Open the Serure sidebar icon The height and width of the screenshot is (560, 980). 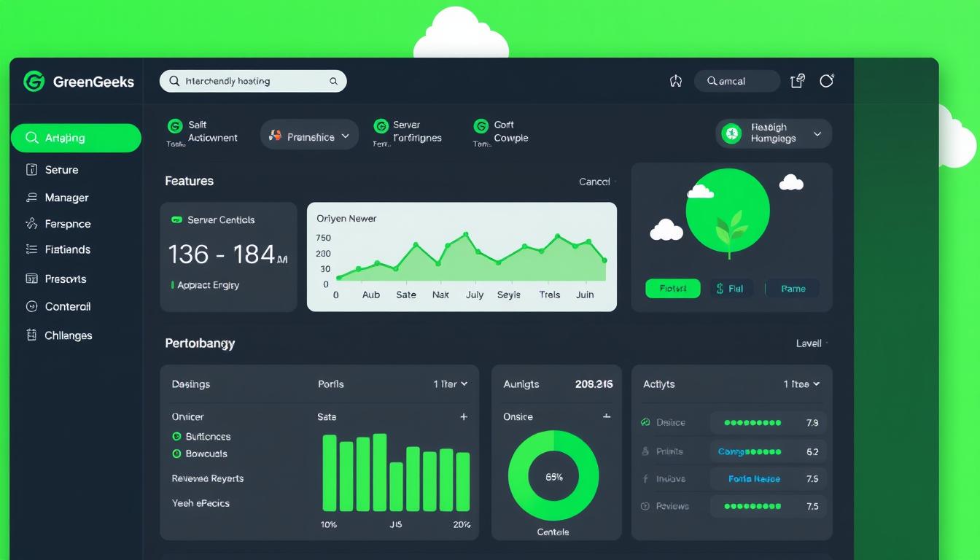31,170
